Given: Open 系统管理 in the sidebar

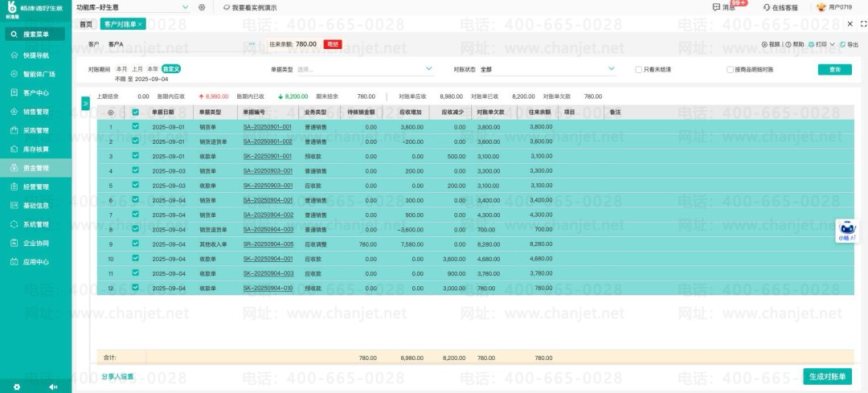Looking at the screenshot, I should coord(36,225).
